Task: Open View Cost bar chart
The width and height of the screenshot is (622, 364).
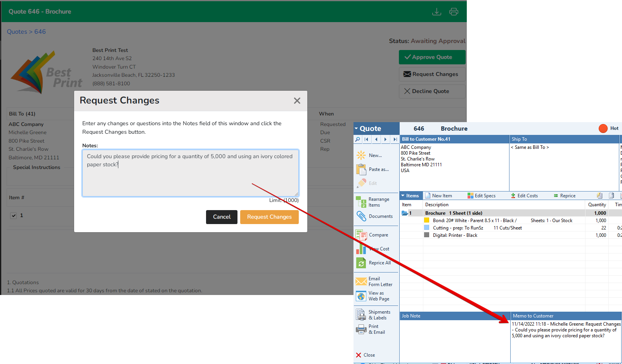Action: [x=373, y=249]
